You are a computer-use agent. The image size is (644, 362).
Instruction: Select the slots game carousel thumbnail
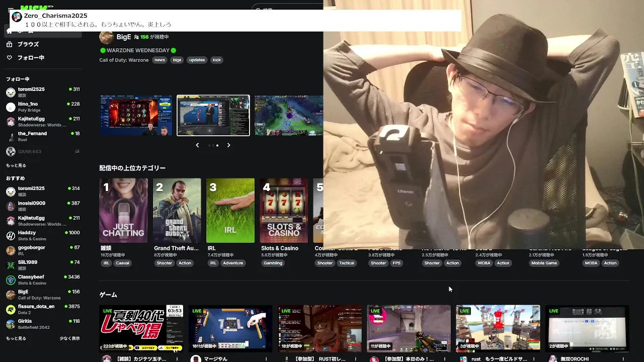[x=136, y=115]
